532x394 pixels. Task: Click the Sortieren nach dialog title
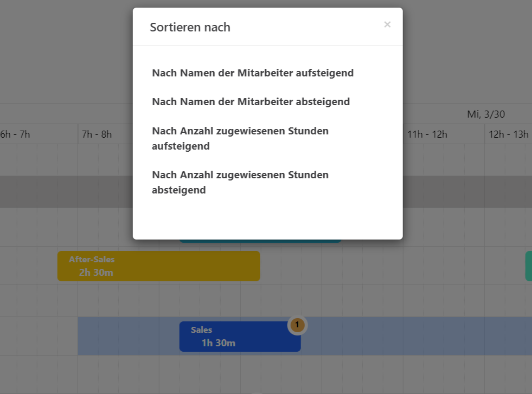(190, 27)
